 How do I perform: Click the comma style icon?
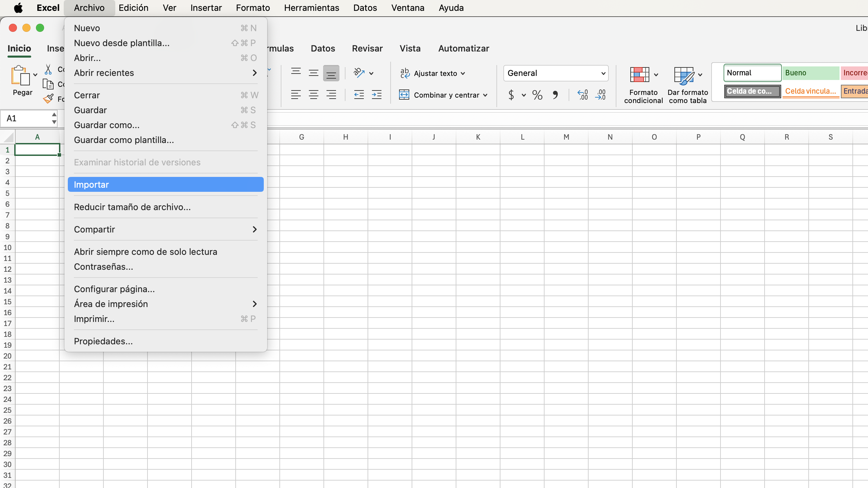click(x=555, y=95)
